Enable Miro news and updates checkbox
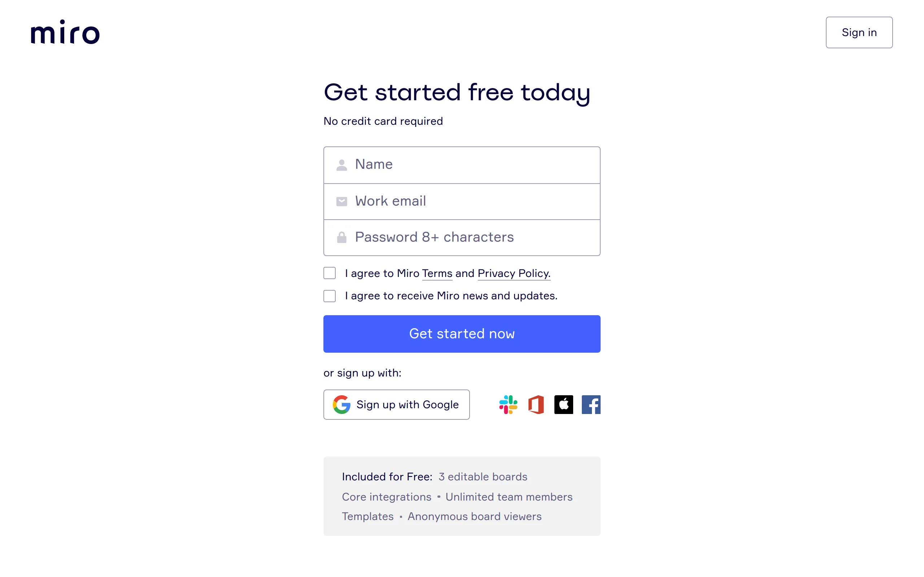This screenshot has width=924, height=577. (x=330, y=296)
